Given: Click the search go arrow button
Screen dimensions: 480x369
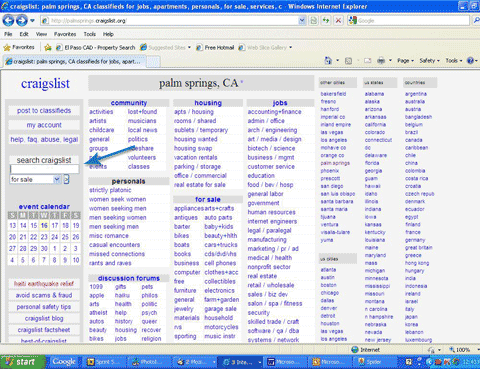Looking at the screenshot, I should [x=66, y=179].
